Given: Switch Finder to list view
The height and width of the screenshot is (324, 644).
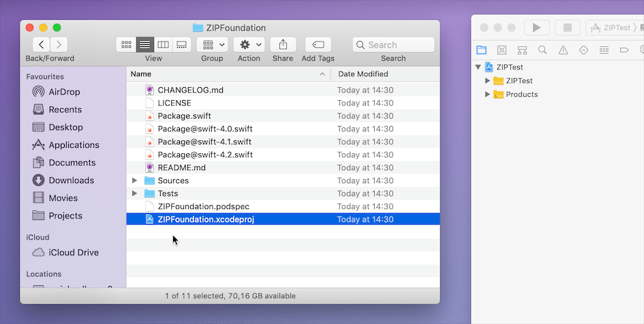Looking at the screenshot, I should (x=145, y=45).
